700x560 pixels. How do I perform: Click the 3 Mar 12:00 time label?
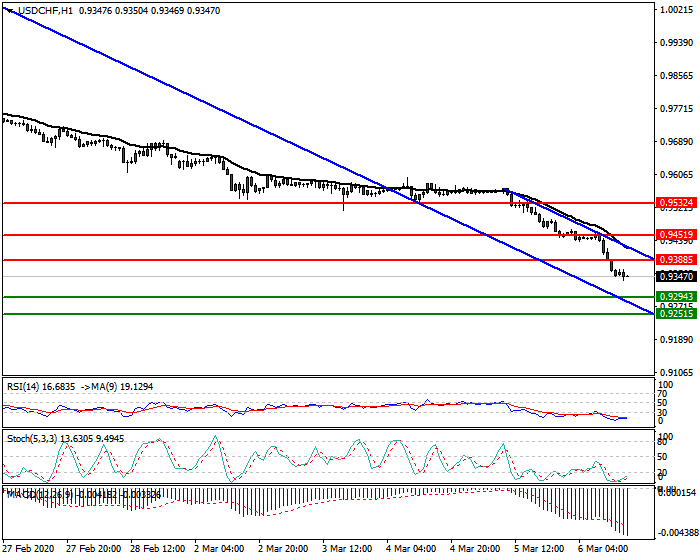[347, 548]
